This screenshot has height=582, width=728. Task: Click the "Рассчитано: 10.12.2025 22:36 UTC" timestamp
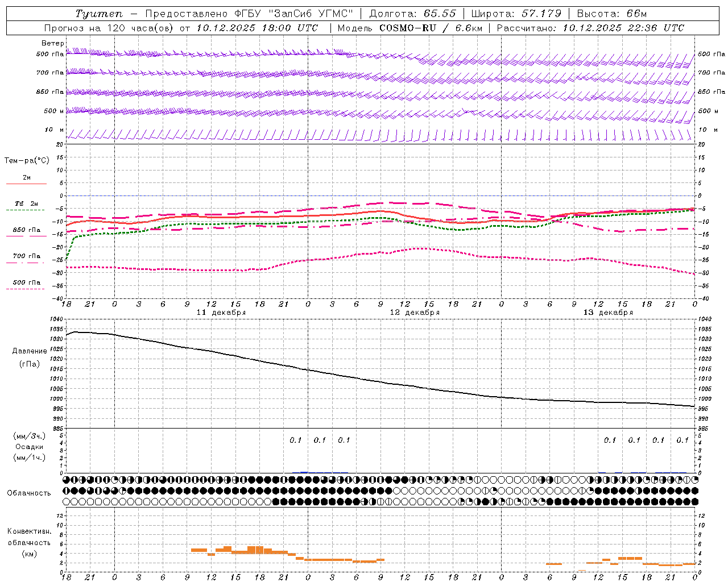click(x=590, y=28)
